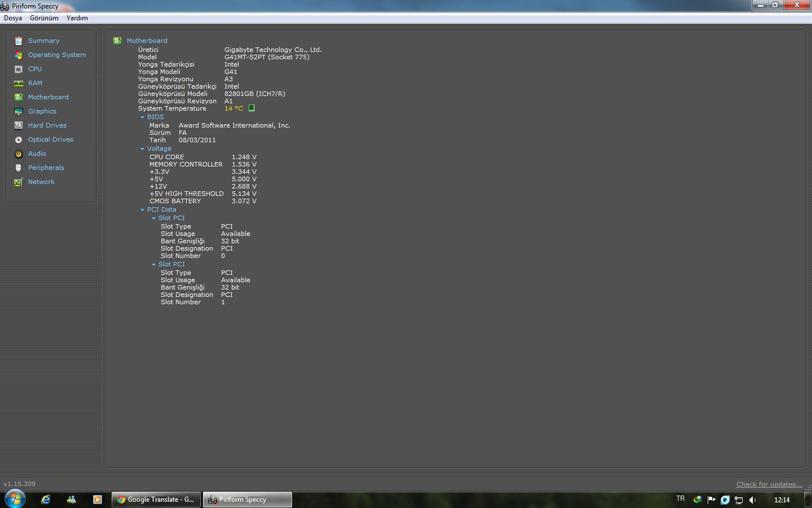
Task: Click the BIOS Tarih value 08/03/2011
Action: [197, 140]
